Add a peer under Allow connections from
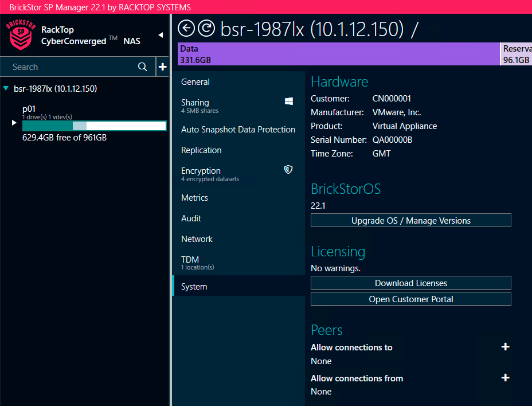 (505, 377)
